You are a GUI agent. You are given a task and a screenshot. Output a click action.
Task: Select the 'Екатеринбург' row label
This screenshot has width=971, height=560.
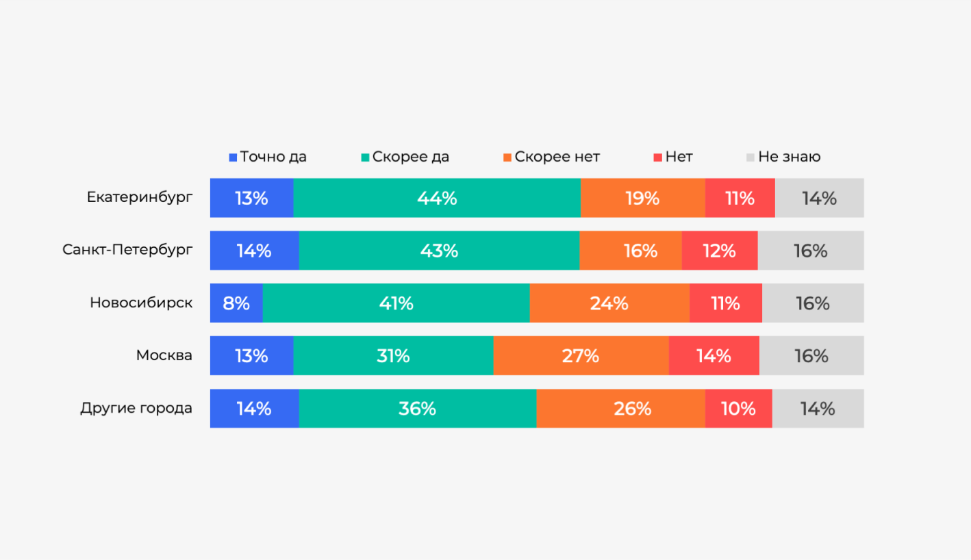click(x=140, y=198)
